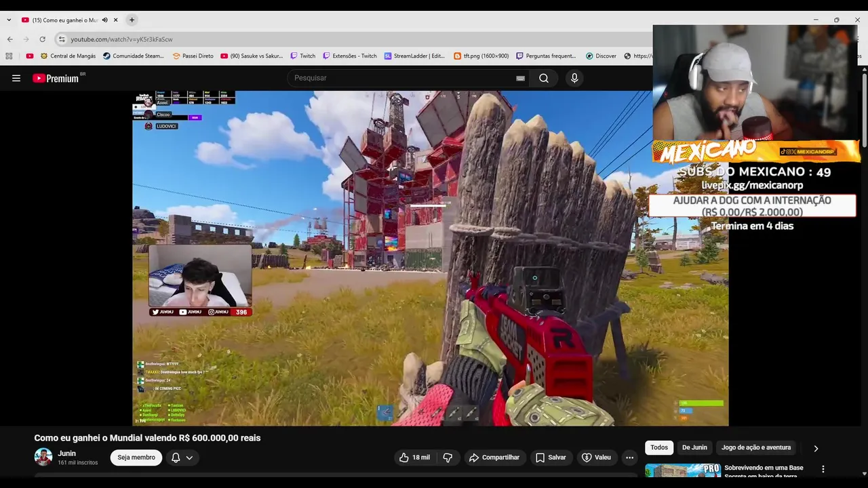
Task: Reload the current page
Action: [x=42, y=39]
